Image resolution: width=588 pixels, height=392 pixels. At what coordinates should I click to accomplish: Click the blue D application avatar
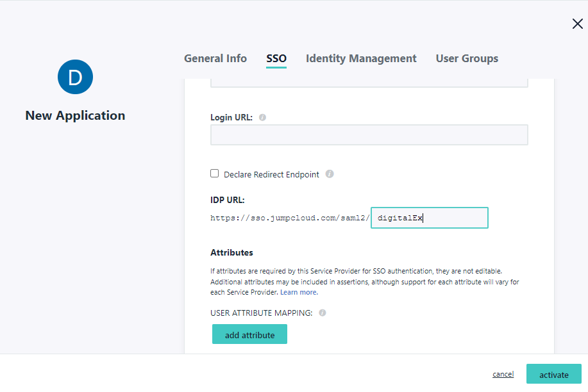75,78
